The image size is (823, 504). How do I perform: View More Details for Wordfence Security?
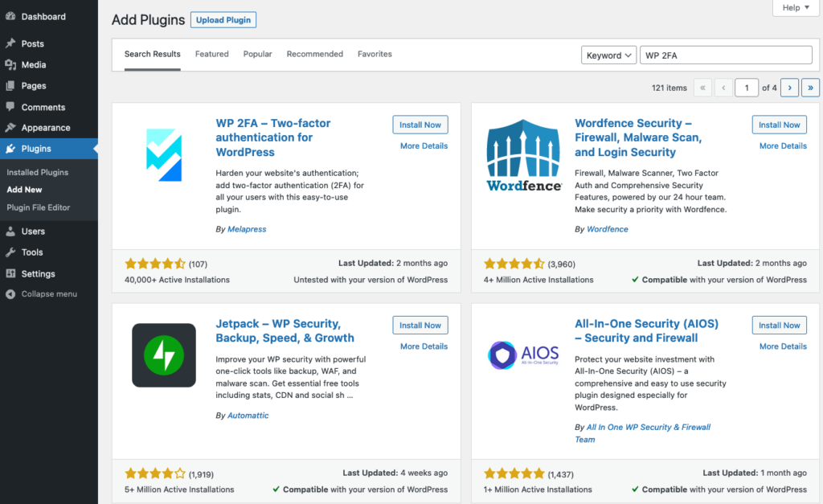click(783, 146)
